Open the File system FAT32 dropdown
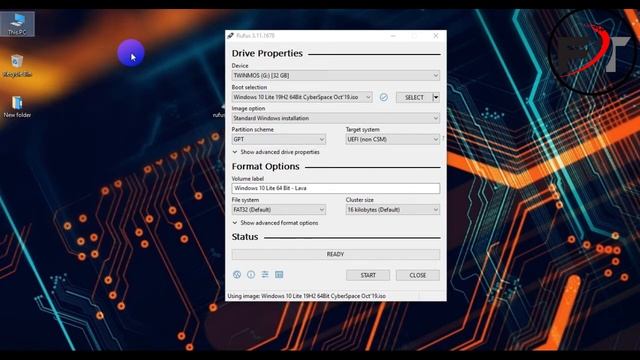Image resolution: width=640 pixels, height=360 pixels. click(x=278, y=210)
